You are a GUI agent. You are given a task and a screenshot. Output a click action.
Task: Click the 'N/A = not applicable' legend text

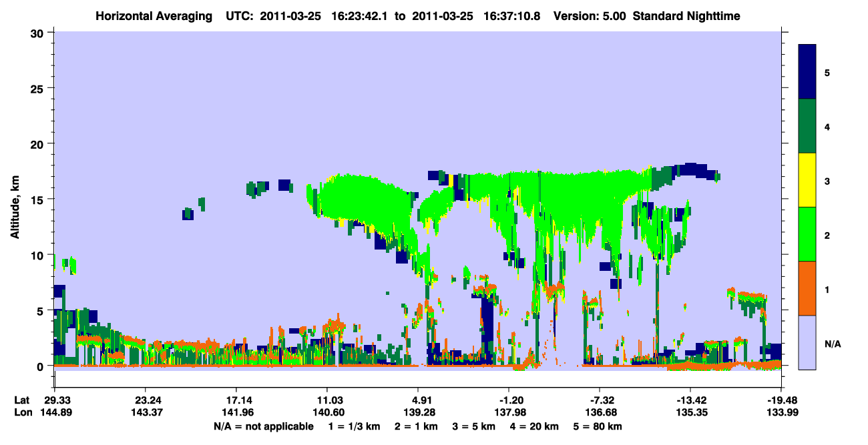pos(263,426)
